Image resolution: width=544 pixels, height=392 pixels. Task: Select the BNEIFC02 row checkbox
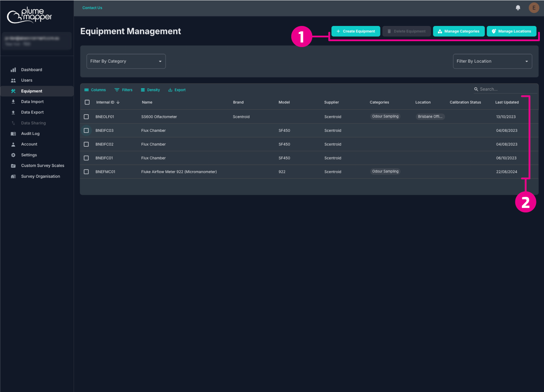(86, 144)
